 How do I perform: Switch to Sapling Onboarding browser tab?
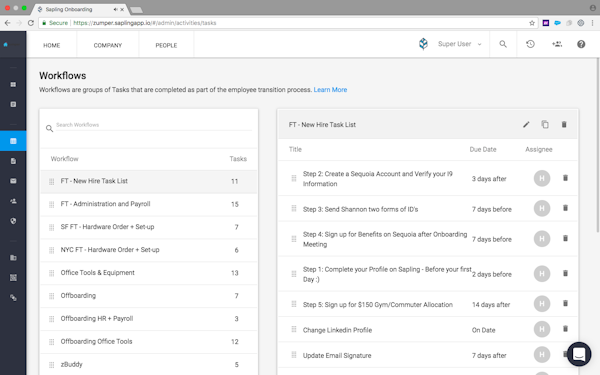coord(80,9)
